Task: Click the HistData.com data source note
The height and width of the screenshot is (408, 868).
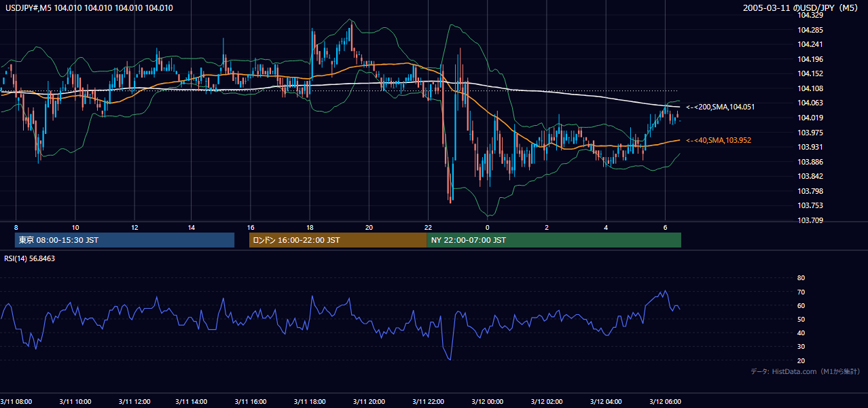Action: [x=805, y=372]
